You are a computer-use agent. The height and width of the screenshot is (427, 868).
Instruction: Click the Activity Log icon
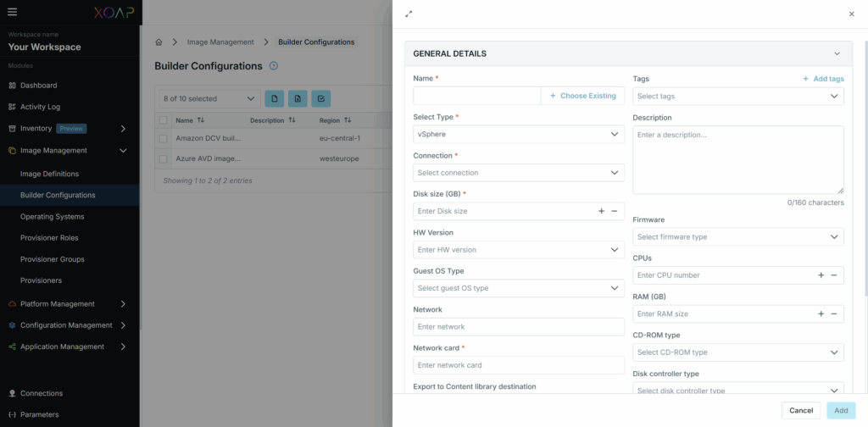pyautogui.click(x=12, y=107)
